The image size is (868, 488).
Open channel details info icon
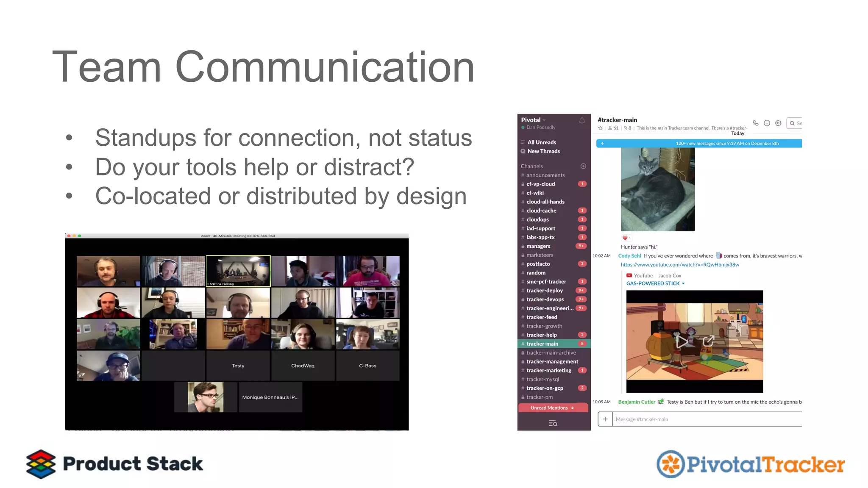click(767, 123)
